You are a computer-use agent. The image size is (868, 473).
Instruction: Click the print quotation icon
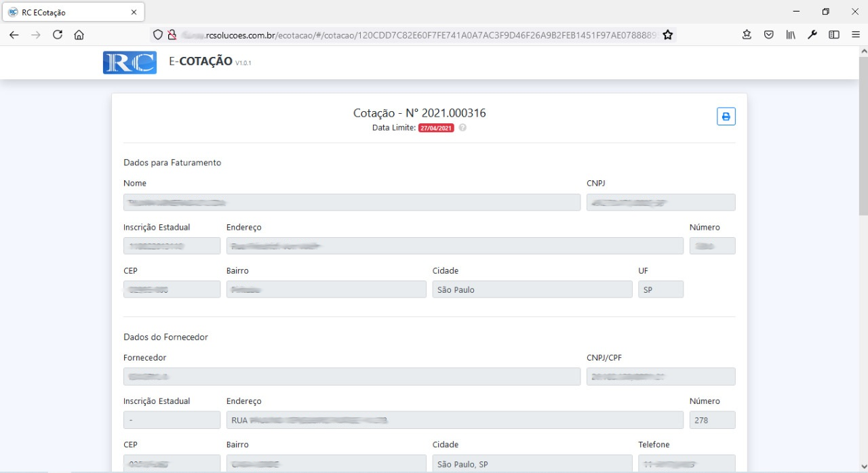tap(726, 117)
